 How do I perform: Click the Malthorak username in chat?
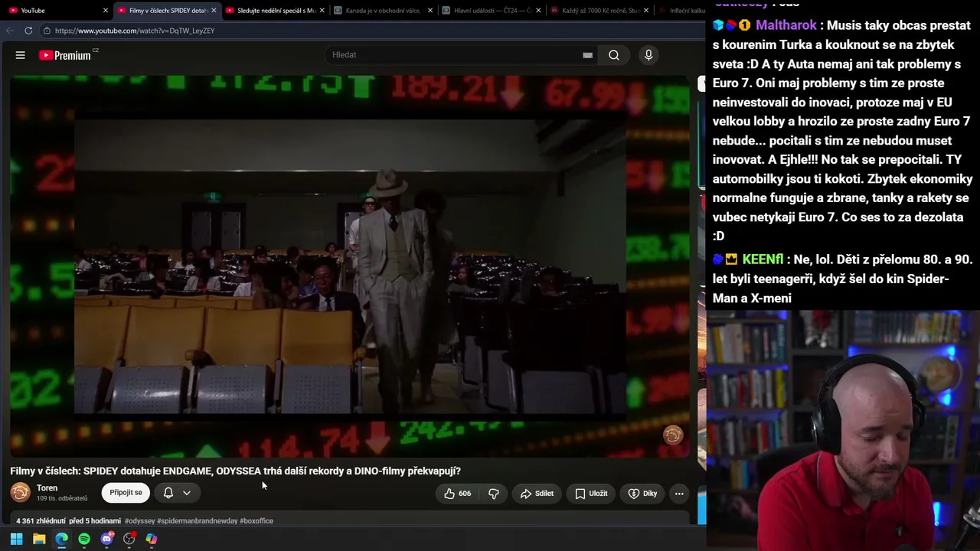[x=786, y=25]
